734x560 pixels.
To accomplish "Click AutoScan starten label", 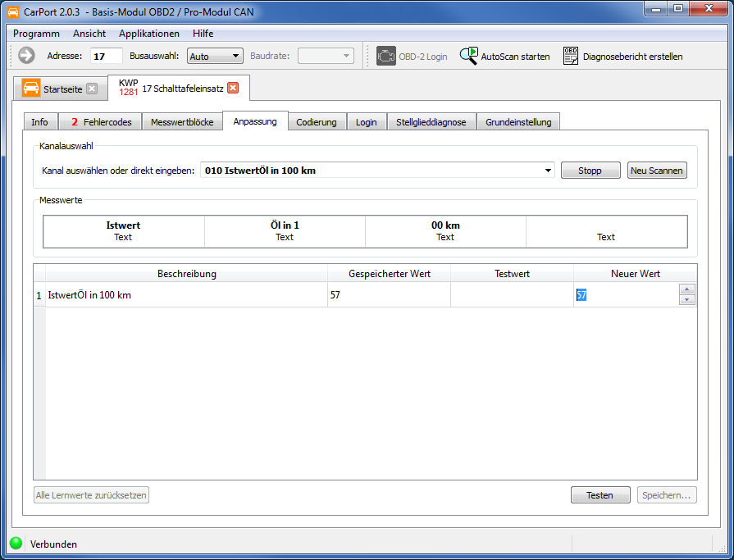I will [x=515, y=56].
